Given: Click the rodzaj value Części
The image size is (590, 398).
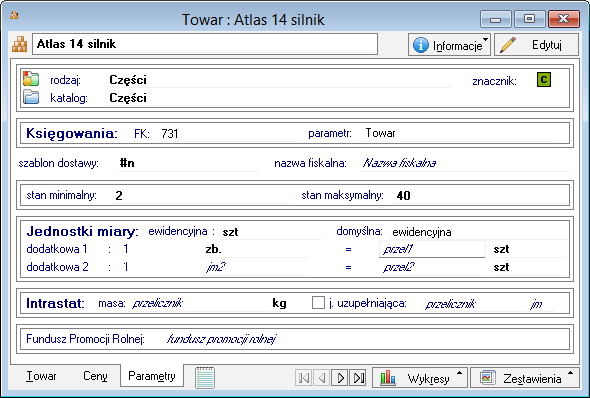Looking at the screenshot, I should coord(128,80).
